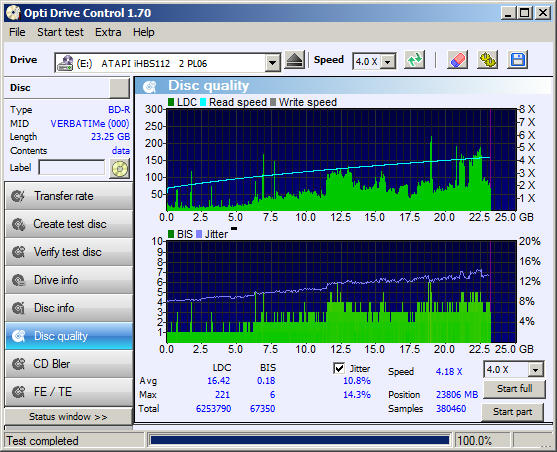This screenshot has height=452, width=557.
Task: Save results with the floppy disk icon
Action: tap(518, 60)
